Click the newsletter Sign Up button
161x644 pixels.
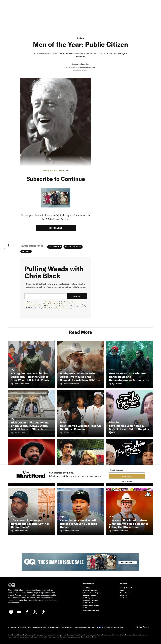tap(77, 296)
